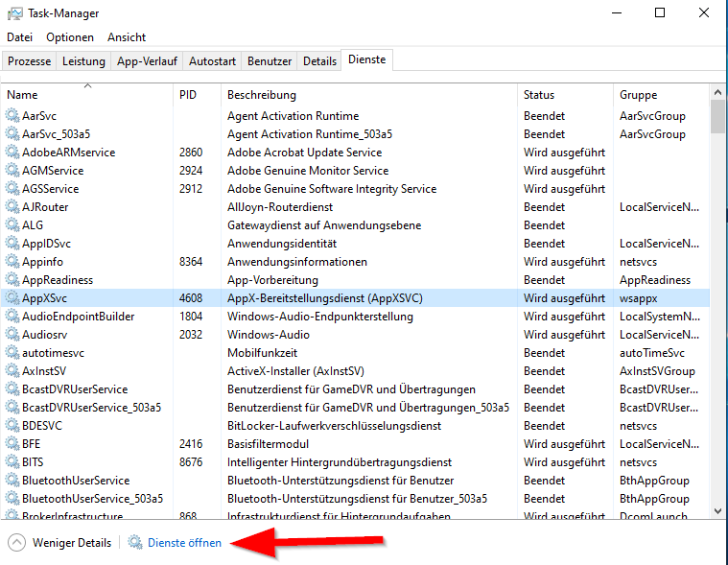Click description Basisfiltermodul
This screenshot has height=565, width=728.
coord(268,444)
